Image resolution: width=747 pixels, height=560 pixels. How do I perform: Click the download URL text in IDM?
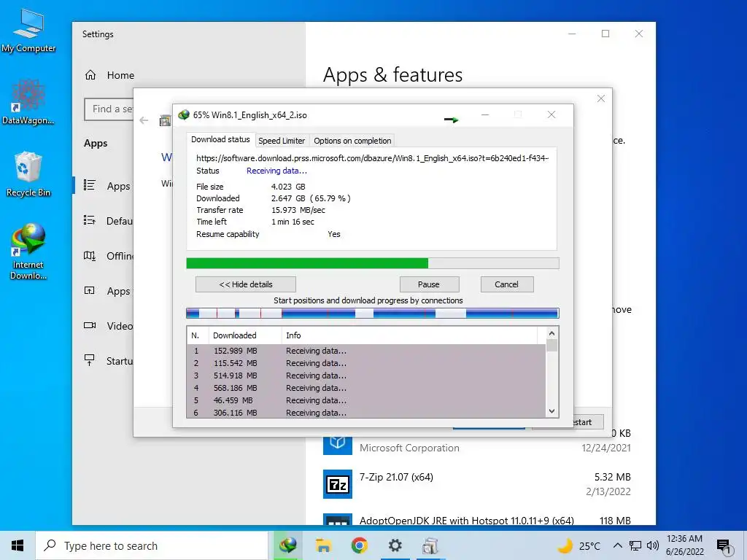click(x=373, y=158)
